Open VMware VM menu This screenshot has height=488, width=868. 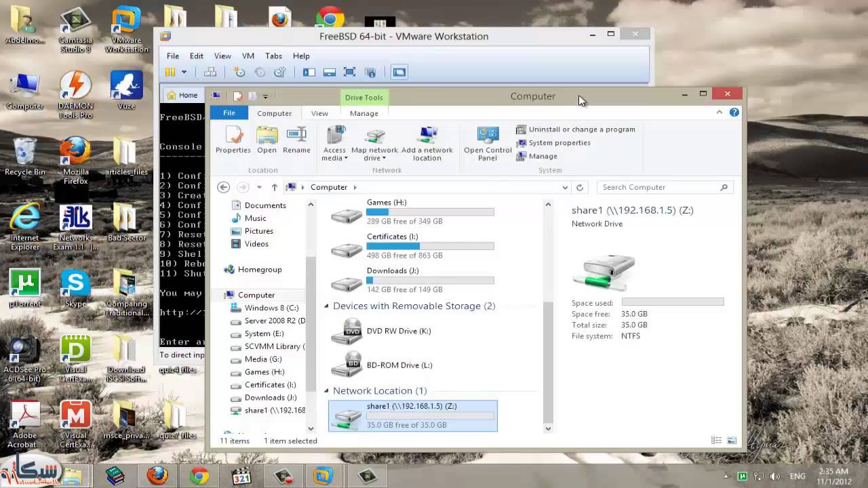[248, 56]
